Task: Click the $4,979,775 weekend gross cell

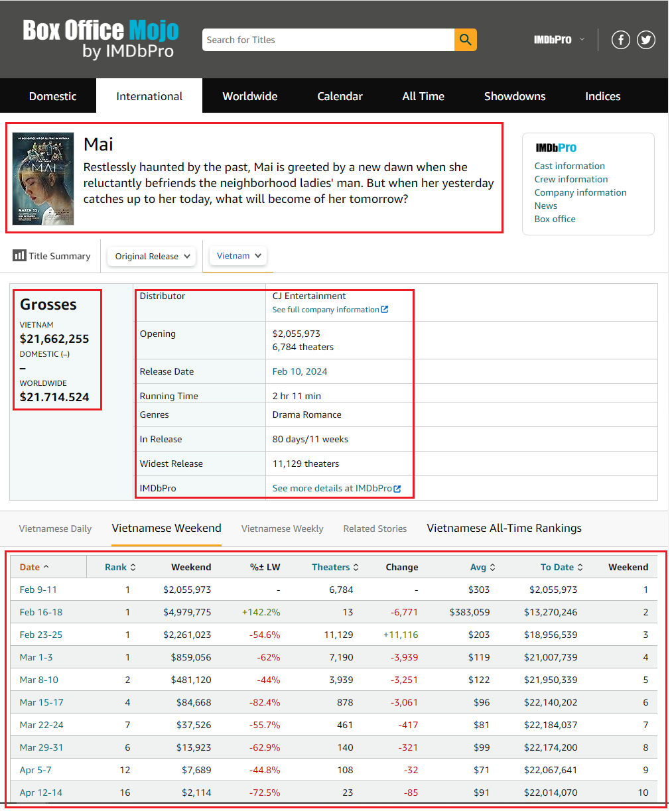Action: (x=187, y=612)
